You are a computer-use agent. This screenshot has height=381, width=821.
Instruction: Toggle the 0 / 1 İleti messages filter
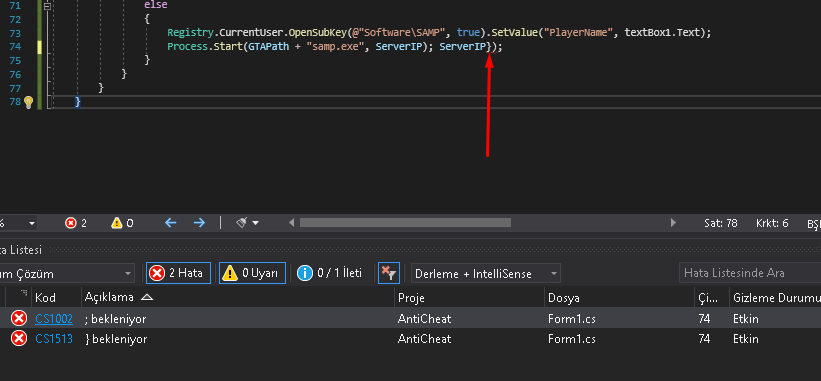pos(329,273)
